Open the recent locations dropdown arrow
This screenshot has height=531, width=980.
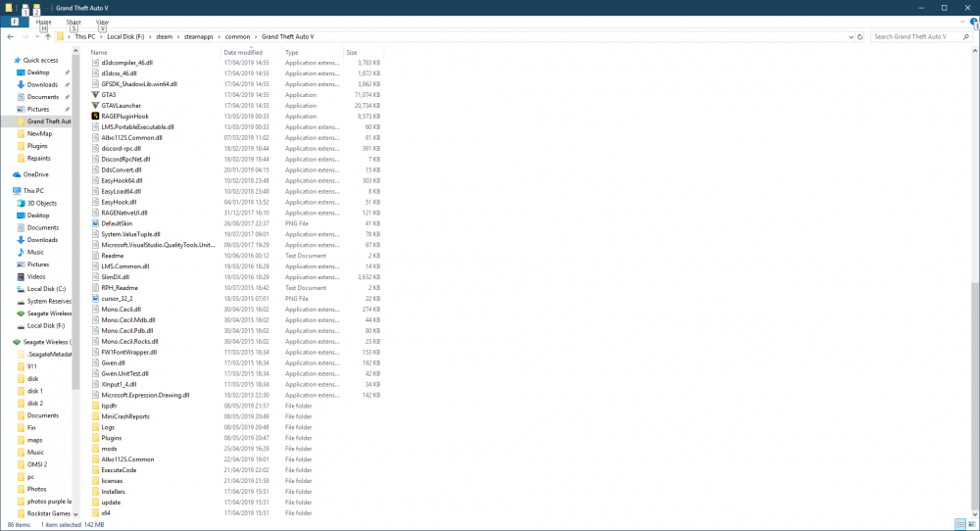(x=37, y=37)
